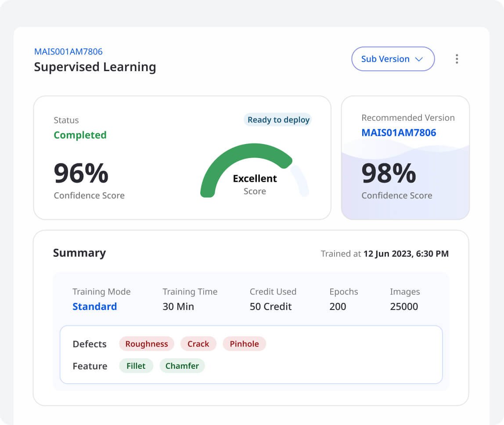
Task: Click the 96% confidence score value
Action: point(81,173)
